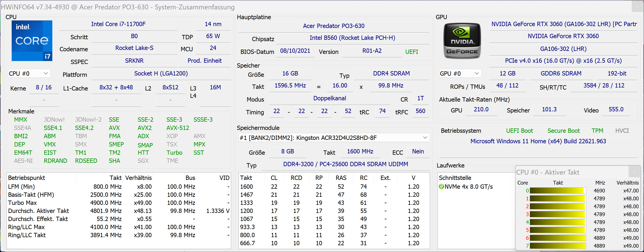Click the Windows 11 Home build text
This screenshot has height=252, width=644.
538,141
